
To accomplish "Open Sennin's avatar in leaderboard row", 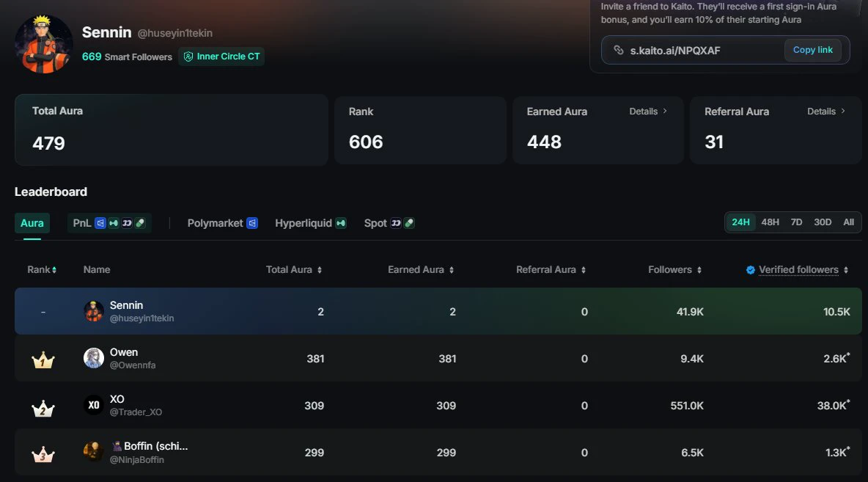I will 94,311.
